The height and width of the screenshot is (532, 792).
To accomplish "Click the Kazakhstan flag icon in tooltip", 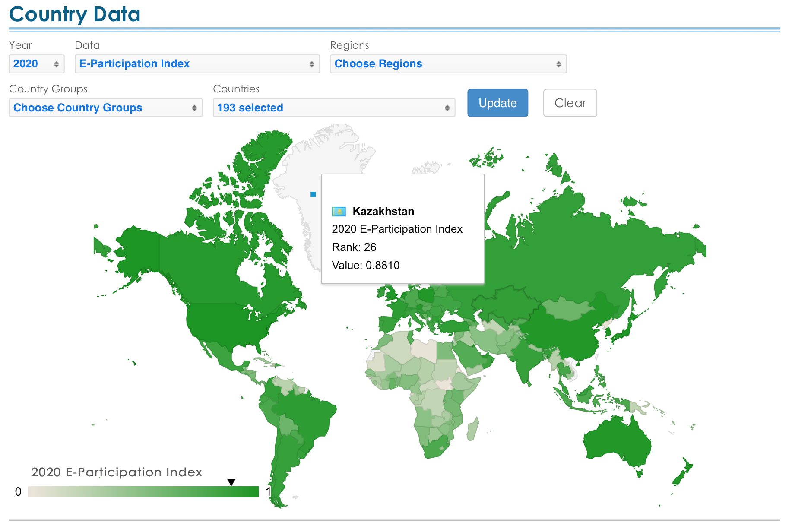I will (x=339, y=212).
